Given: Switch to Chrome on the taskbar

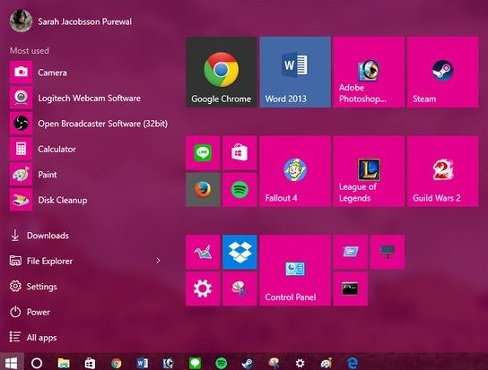Looking at the screenshot, I should coord(116,363).
